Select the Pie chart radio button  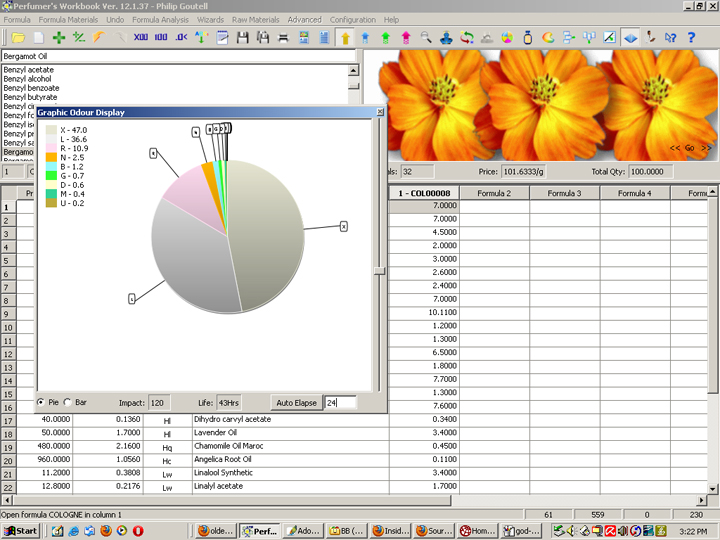coord(42,402)
